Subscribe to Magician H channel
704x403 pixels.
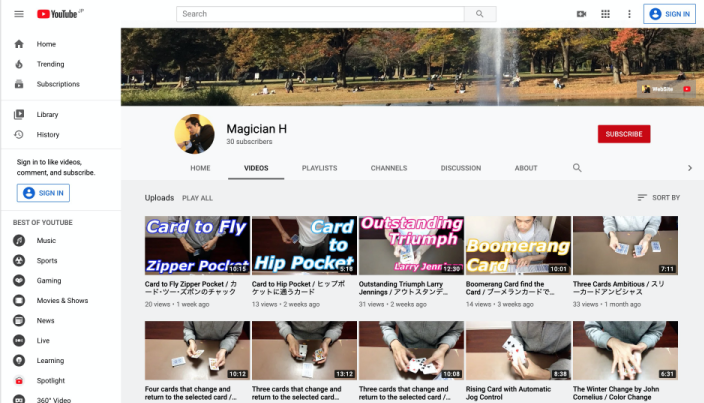click(624, 134)
